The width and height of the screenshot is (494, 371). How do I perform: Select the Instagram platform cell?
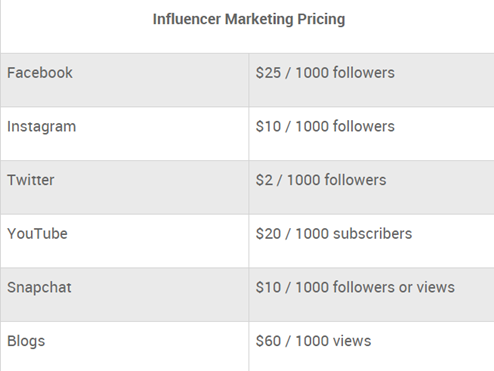pos(124,134)
